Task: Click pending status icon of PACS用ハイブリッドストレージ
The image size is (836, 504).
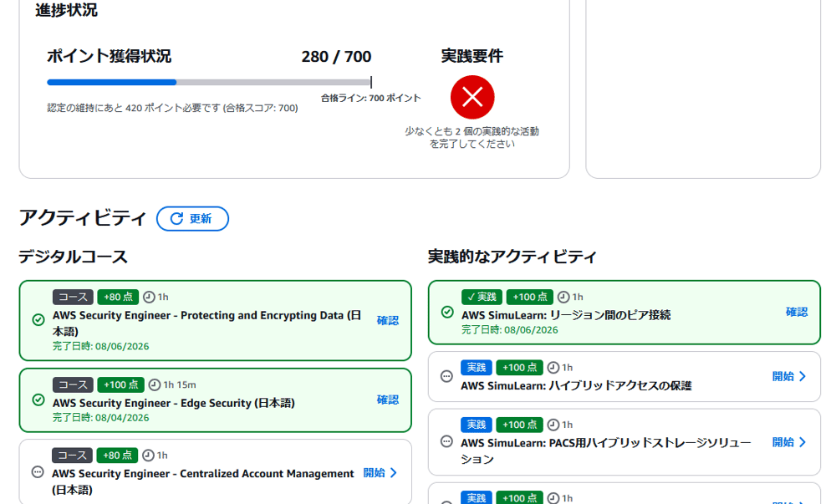Action: 446,441
